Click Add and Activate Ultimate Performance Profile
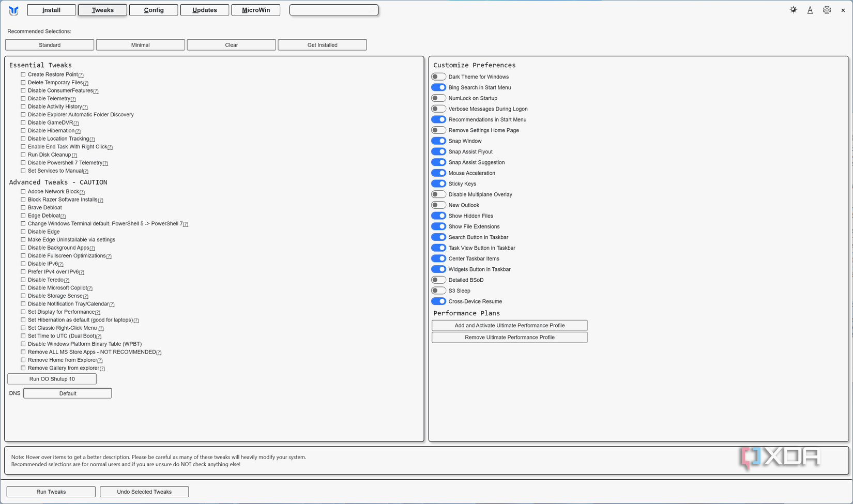853x504 pixels. click(509, 325)
